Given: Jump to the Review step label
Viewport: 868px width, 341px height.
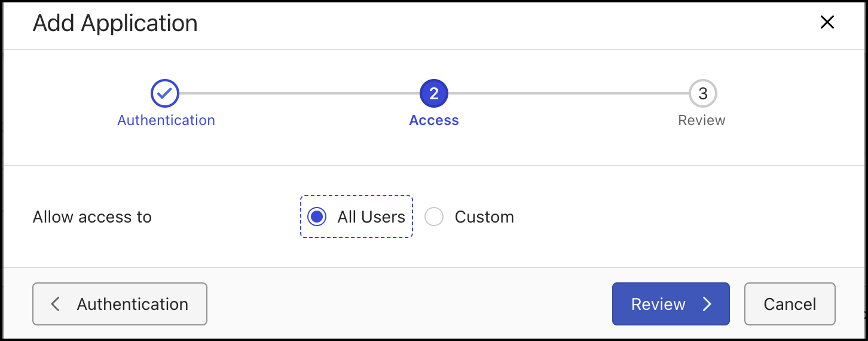Looking at the screenshot, I should click(702, 120).
